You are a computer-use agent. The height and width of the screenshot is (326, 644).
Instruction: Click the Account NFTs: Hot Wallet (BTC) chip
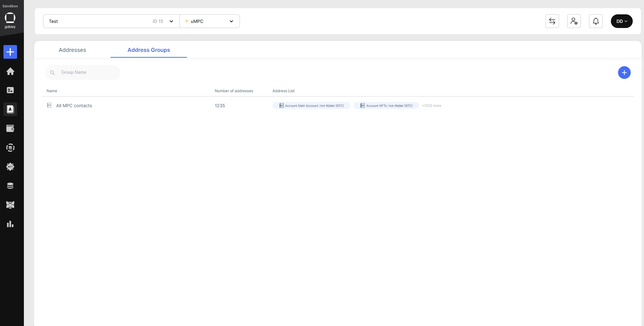[386, 105]
